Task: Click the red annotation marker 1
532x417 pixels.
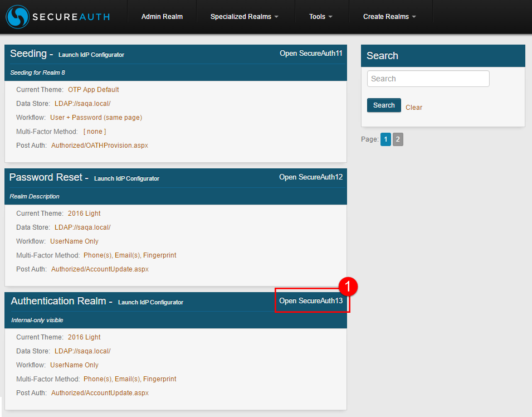Action: [348, 287]
